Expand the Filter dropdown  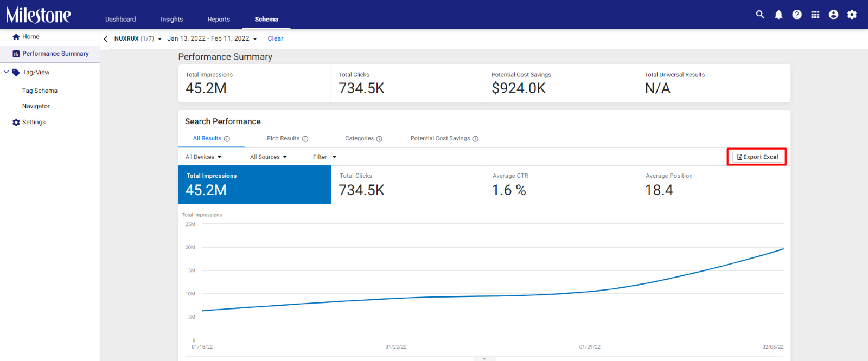click(x=325, y=157)
